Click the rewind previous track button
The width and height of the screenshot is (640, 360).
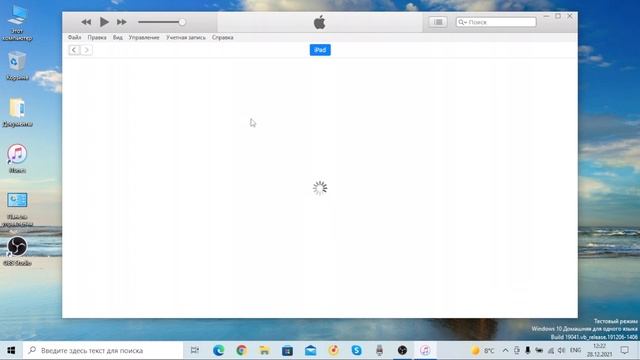(86, 22)
